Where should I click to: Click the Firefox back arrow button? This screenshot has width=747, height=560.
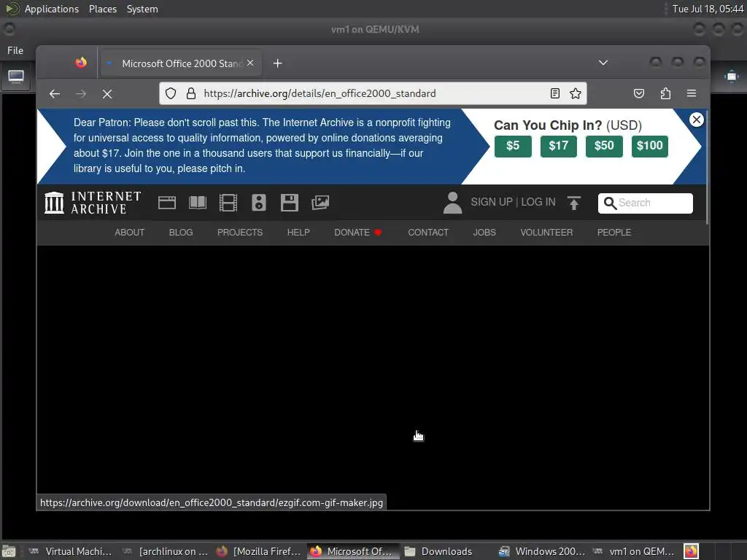click(x=55, y=94)
